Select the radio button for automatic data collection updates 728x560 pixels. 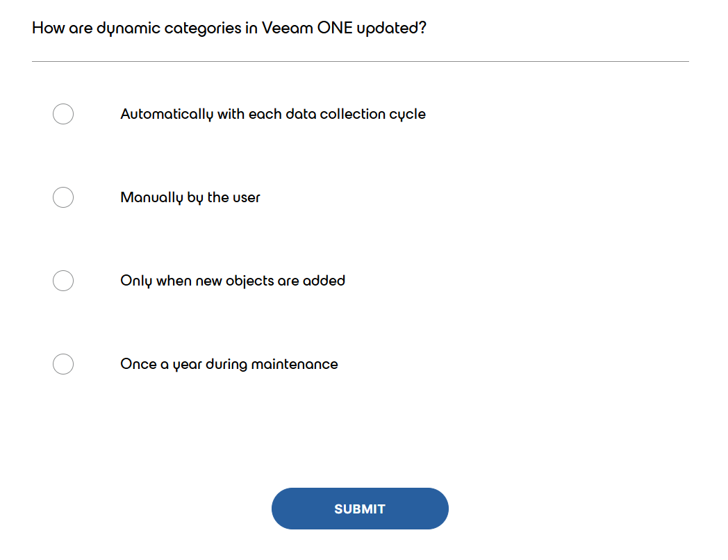63,114
